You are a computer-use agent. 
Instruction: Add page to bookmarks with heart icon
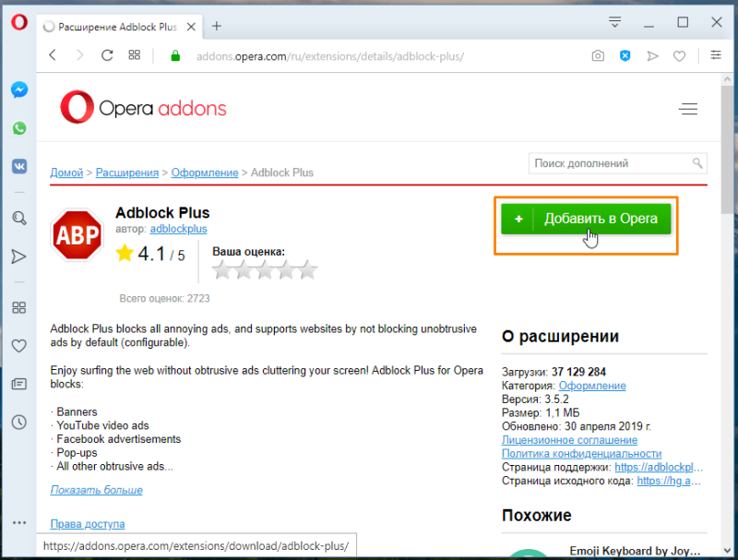[x=679, y=56]
